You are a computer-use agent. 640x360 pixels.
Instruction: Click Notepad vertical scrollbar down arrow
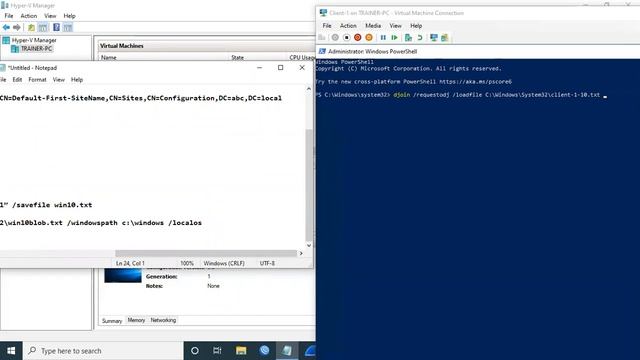pyautogui.click(x=309, y=245)
